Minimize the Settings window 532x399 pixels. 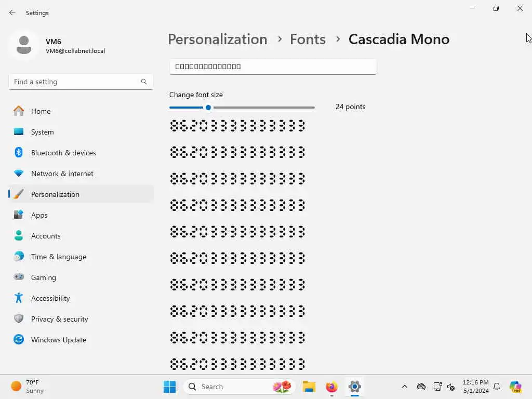(472, 8)
